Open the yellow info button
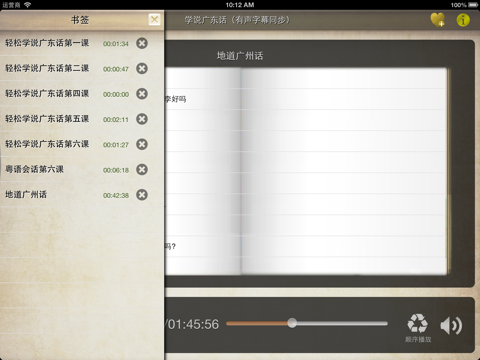 pyautogui.click(x=463, y=20)
